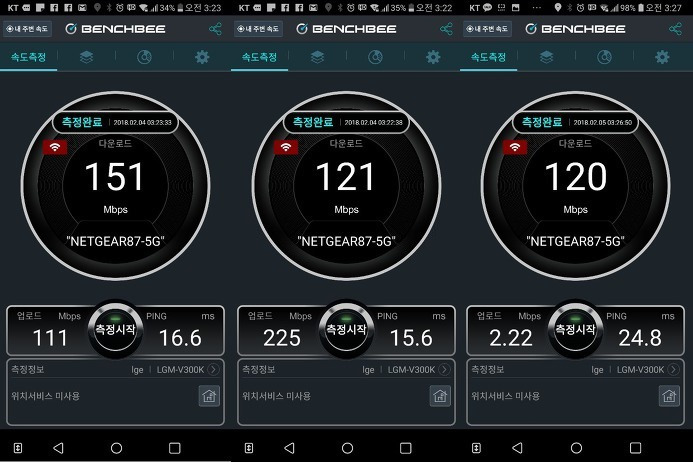Tap Android back button under 151 Mbps screen

click(58, 448)
